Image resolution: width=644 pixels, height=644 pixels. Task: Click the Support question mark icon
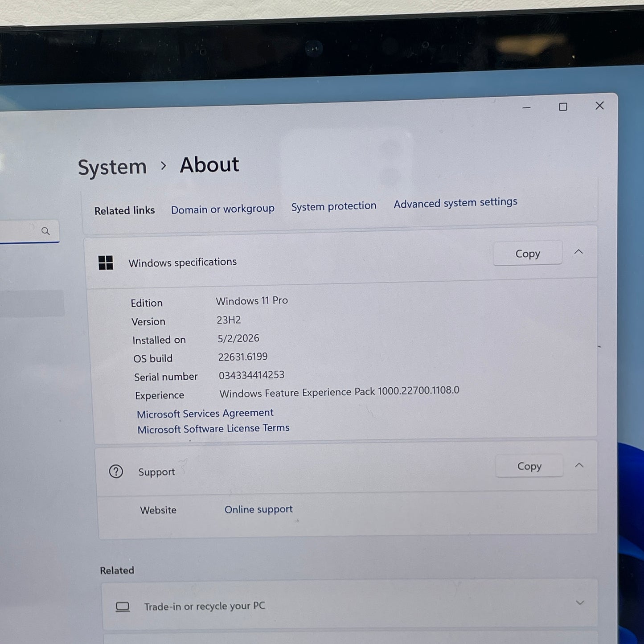(x=116, y=472)
